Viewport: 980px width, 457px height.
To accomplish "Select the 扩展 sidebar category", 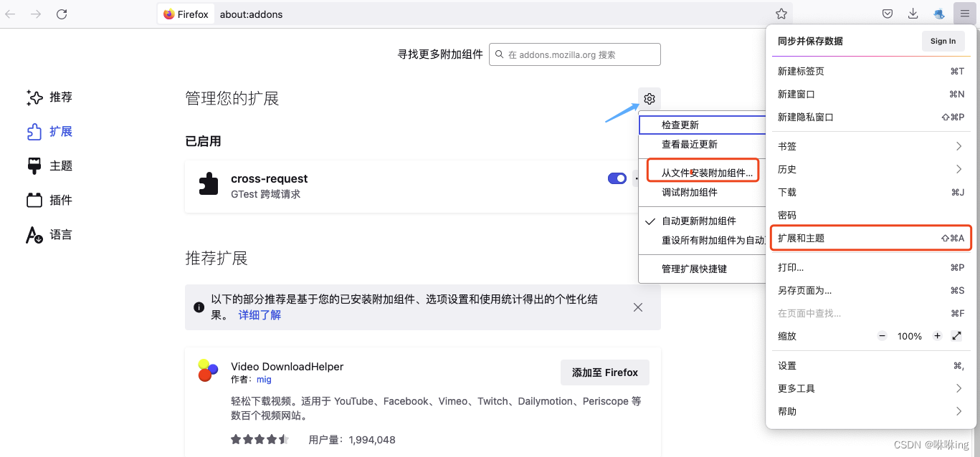I will (x=49, y=132).
